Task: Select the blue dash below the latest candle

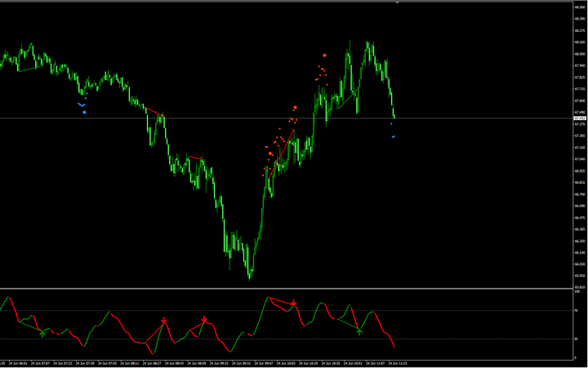Action: (x=394, y=137)
